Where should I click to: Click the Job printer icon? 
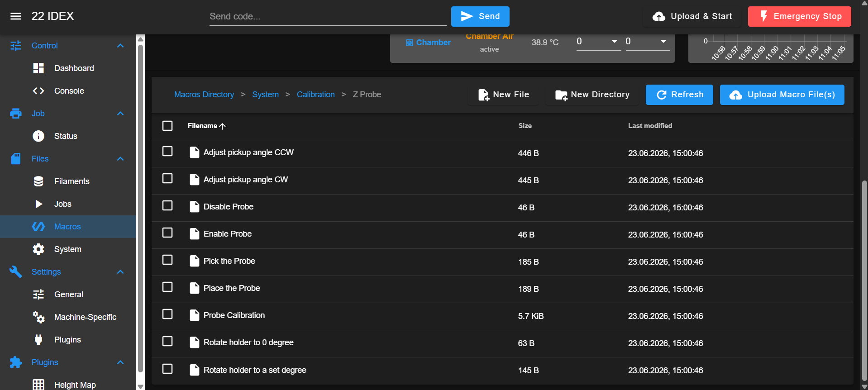[x=16, y=114]
